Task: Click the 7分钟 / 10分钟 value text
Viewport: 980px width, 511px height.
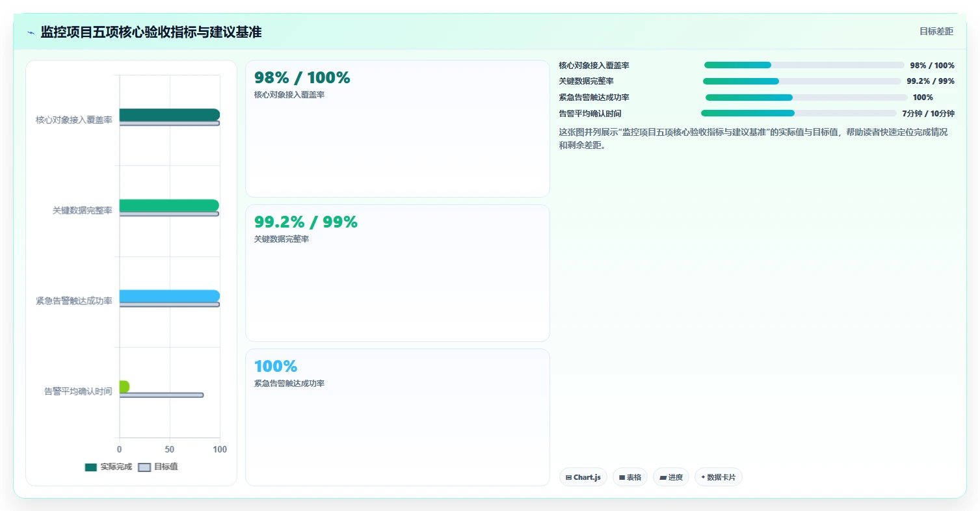Action: tap(928, 114)
